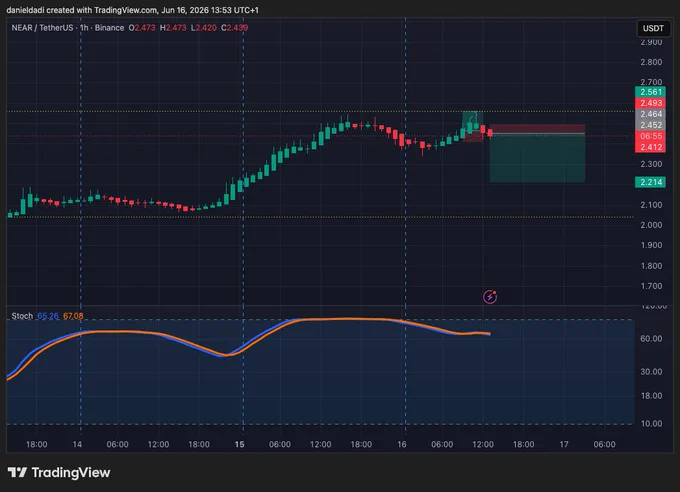Select the red stop-loss zone of short position
Screen dimensions: 680x492
coord(537,129)
